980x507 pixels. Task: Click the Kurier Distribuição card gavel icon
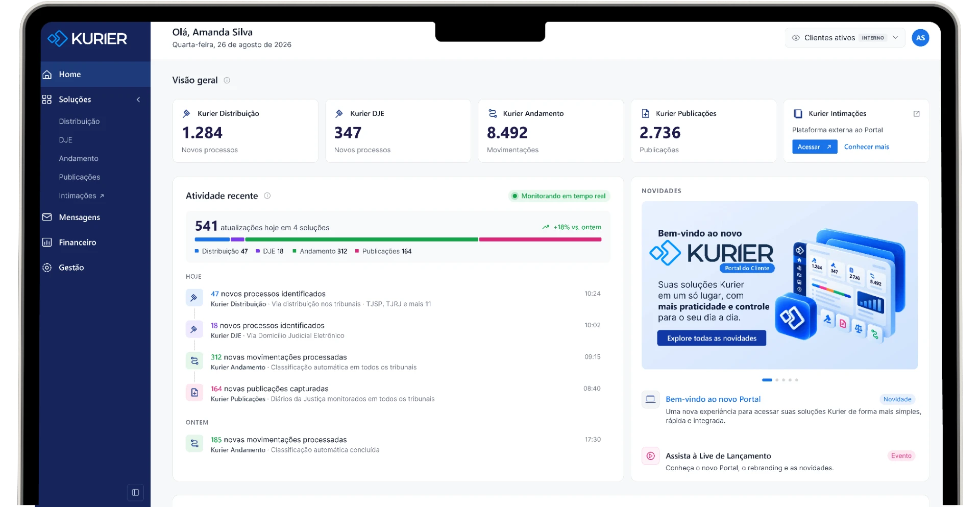(187, 113)
